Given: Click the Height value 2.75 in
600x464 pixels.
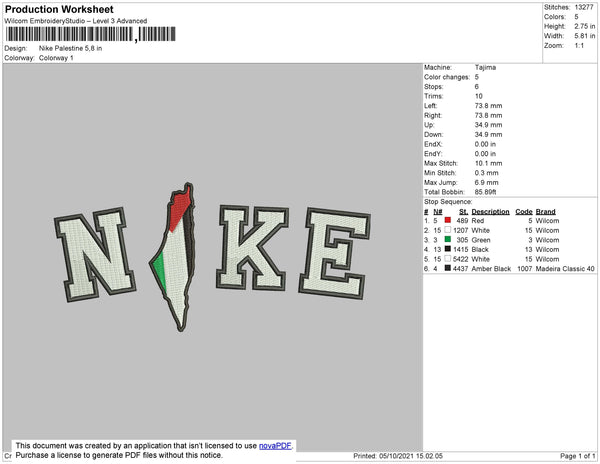Looking at the screenshot, I should [585, 26].
